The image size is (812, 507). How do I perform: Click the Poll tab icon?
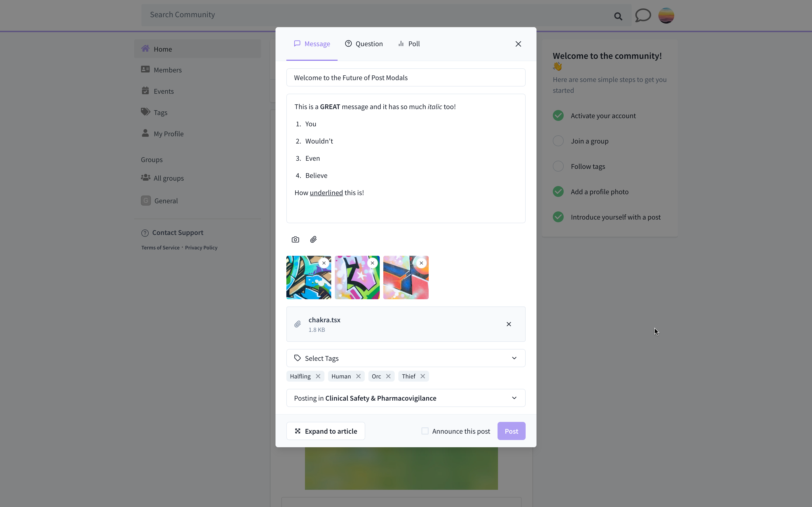coord(401,43)
